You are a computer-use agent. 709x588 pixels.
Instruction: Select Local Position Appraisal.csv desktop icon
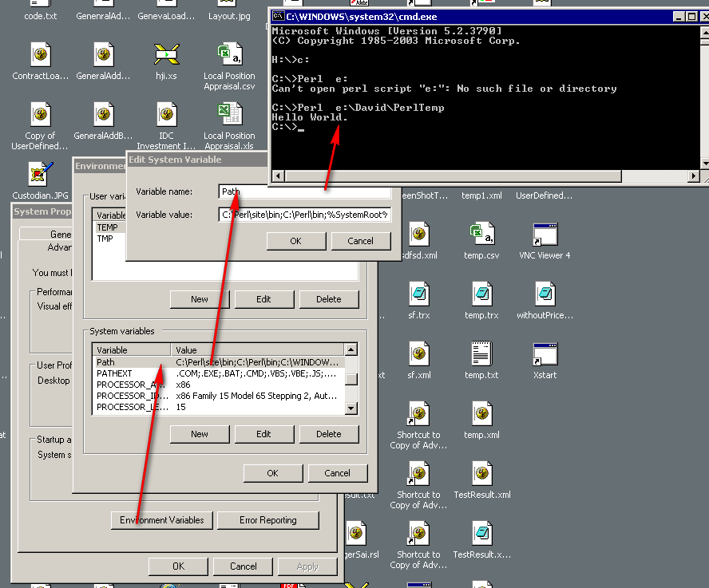(x=229, y=55)
